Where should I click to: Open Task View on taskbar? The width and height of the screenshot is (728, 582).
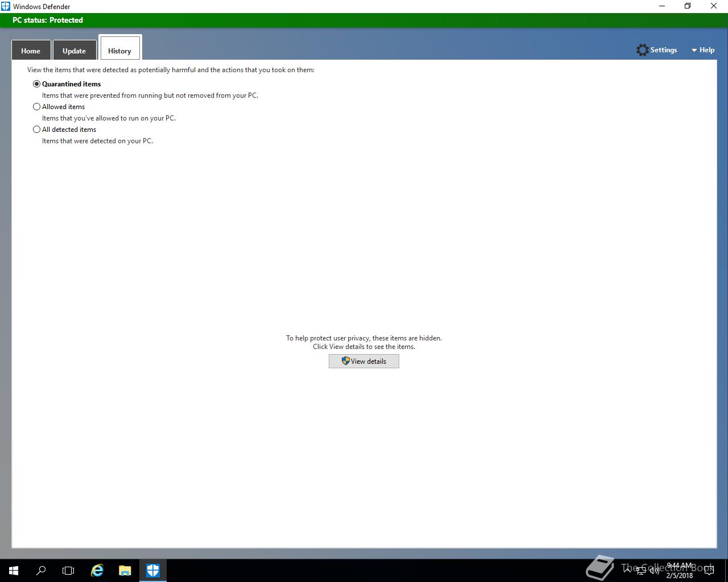point(68,571)
